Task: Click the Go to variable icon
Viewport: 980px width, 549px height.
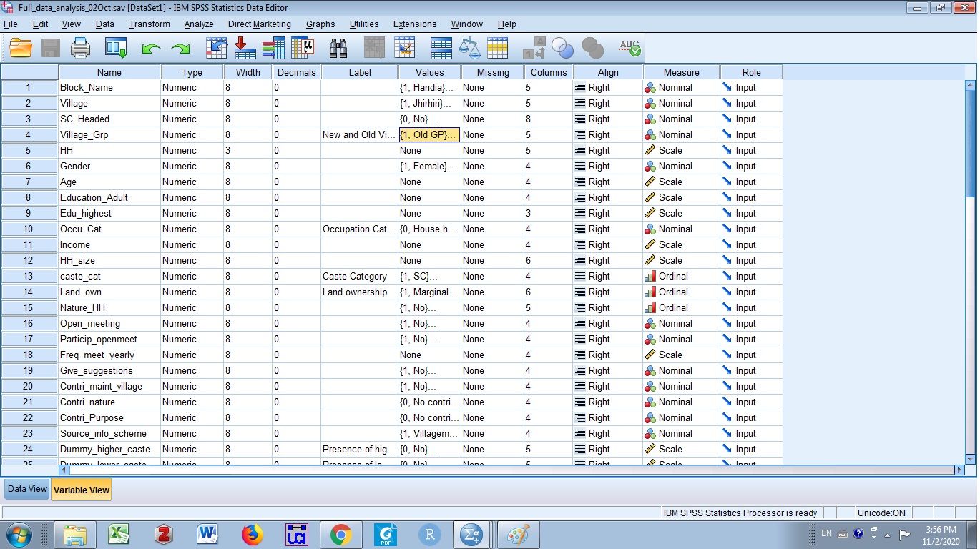Action: pos(245,49)
